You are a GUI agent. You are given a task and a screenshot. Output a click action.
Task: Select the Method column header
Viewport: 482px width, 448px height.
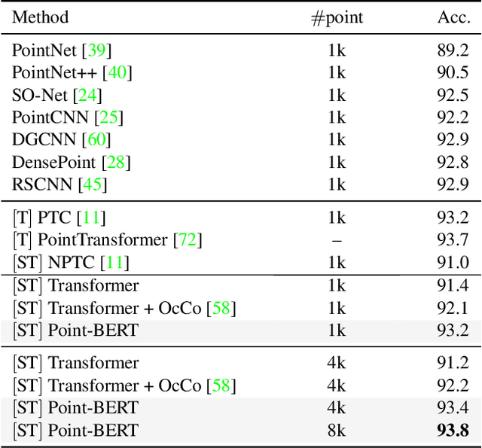[x=41, y=17]
